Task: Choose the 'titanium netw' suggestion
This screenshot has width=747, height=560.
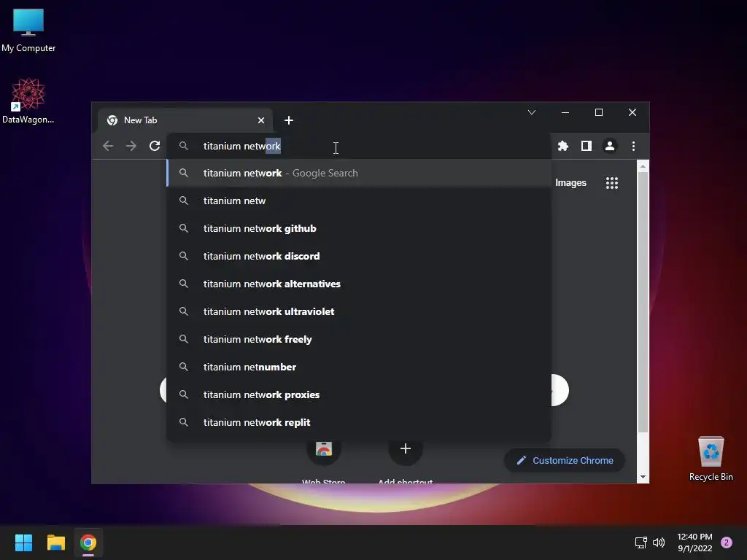Action: (x=359, y=201)
